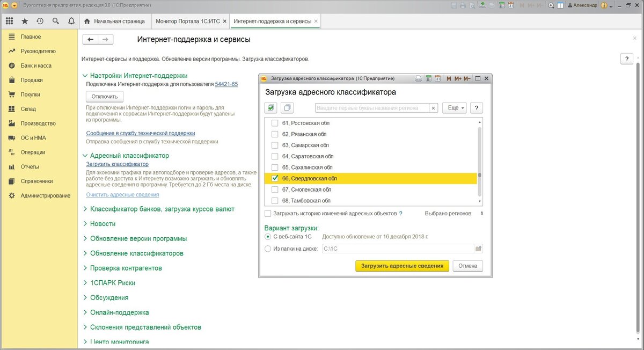Select 'Из папки на диске' radio option
This screenshot has height=350, width=644.
click(268, 249)
